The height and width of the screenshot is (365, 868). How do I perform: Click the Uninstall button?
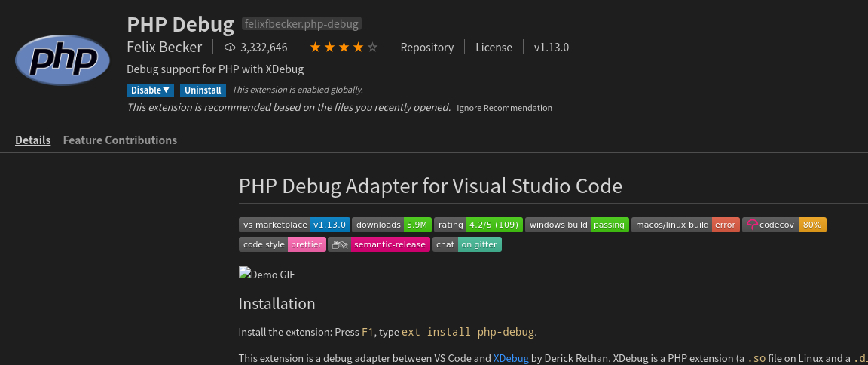tap(203, 90)
